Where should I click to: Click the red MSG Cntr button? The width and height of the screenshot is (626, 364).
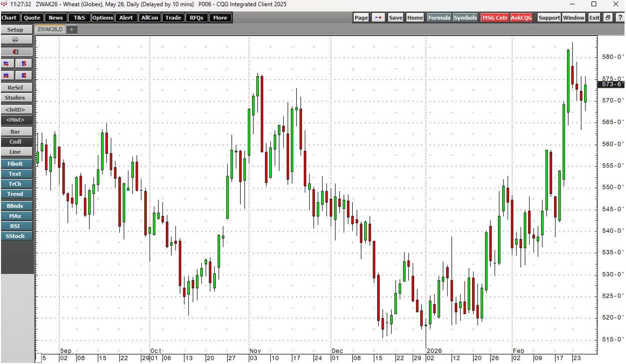495,17
